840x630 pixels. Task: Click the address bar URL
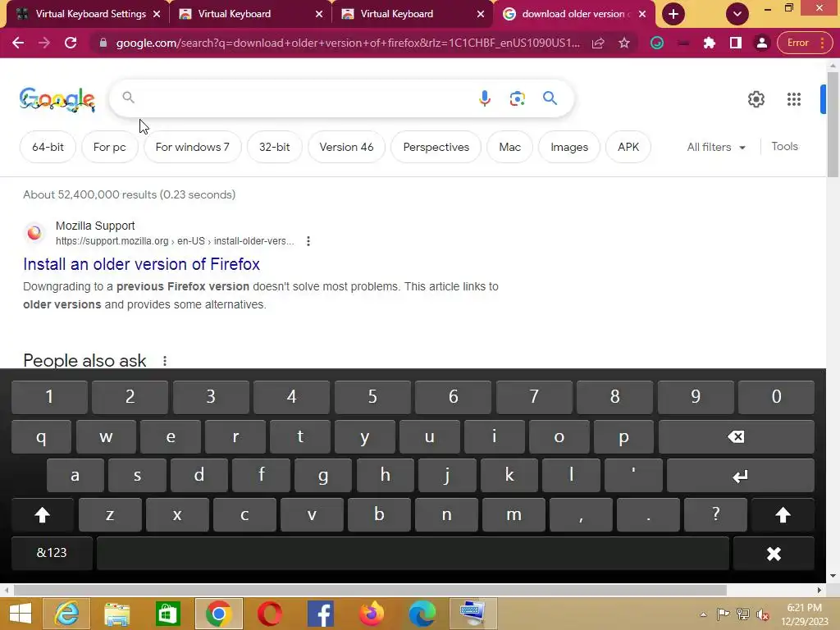[347, 43]
